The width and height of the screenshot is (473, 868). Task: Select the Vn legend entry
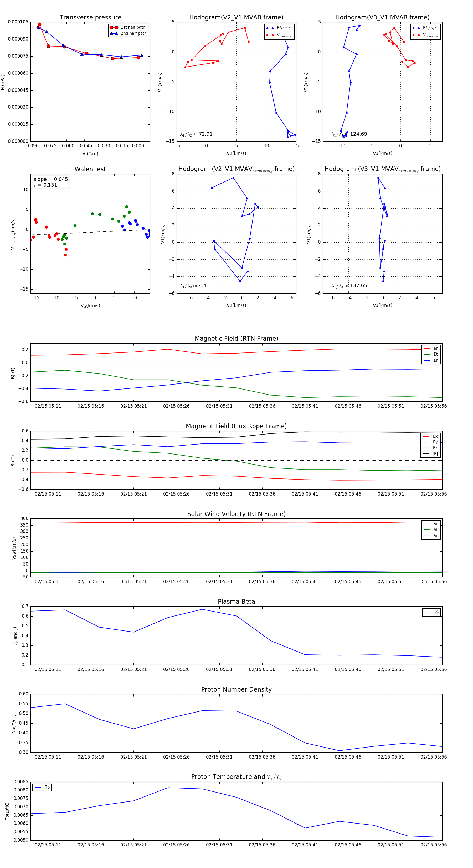coord(431,536)
